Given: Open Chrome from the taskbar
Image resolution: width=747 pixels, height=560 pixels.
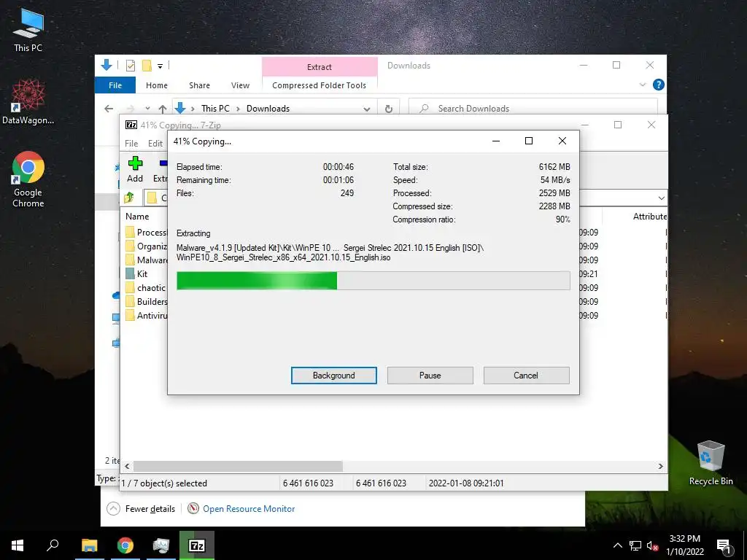Looking at the screenshot, I should tap(125, 545).
